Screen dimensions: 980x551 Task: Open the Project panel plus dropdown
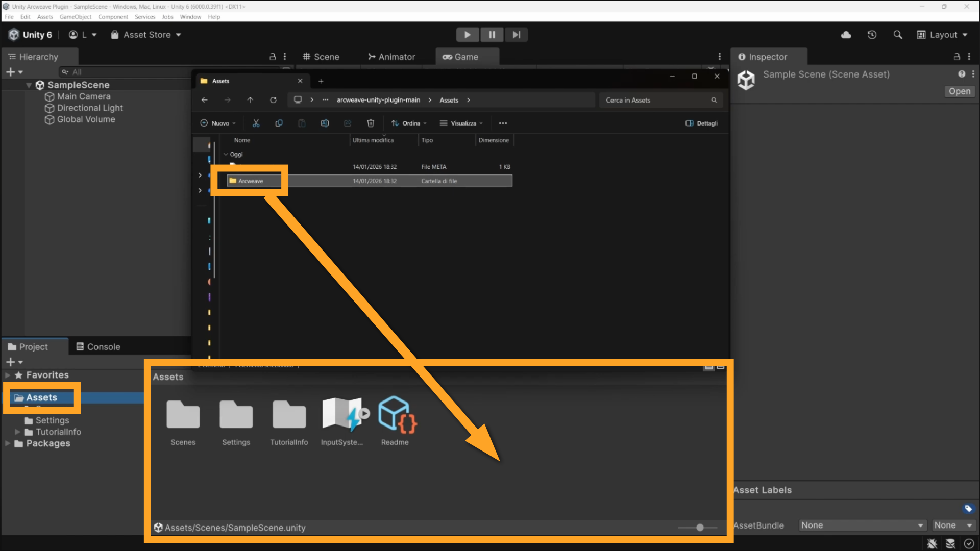click(14, 362)
